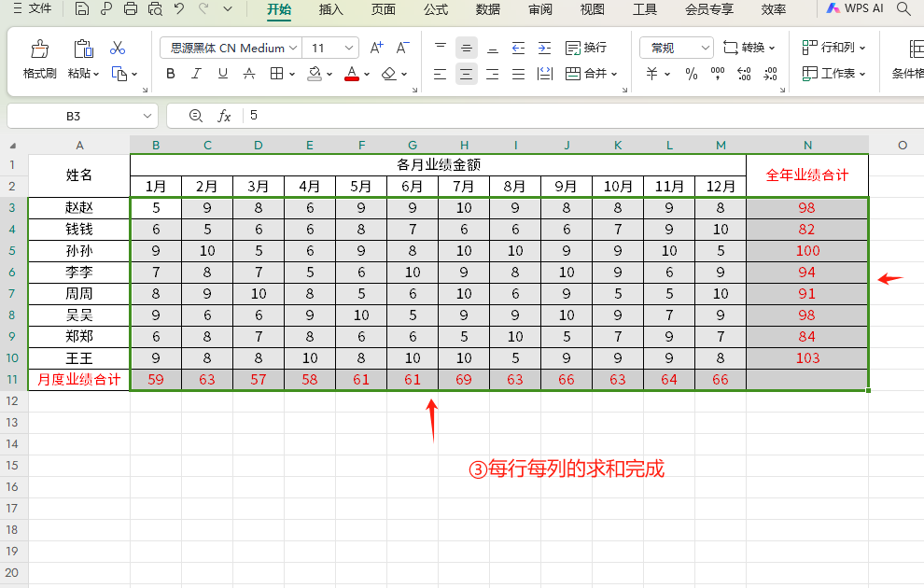The height and width of the screenshot is (588, 924).
Task: Click the Copy icon
Action: 119,74
